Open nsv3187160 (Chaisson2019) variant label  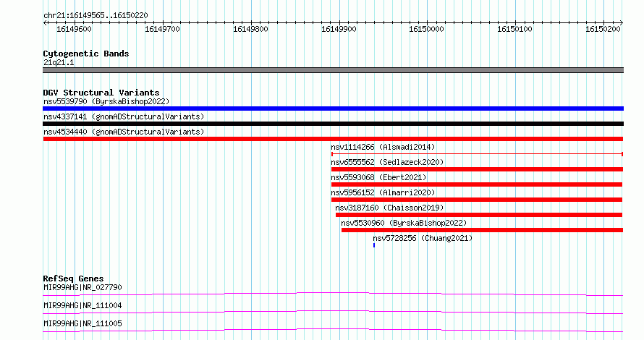tap(389, 208)
